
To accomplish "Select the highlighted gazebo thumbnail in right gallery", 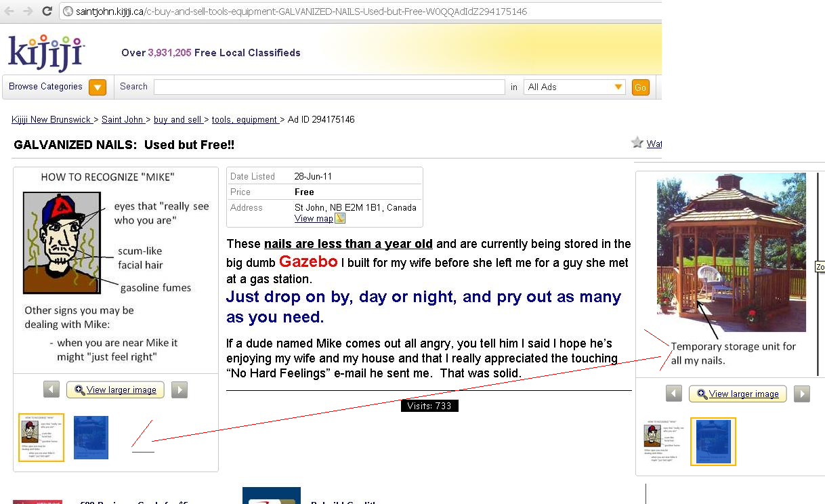I will tap(713, 442).
